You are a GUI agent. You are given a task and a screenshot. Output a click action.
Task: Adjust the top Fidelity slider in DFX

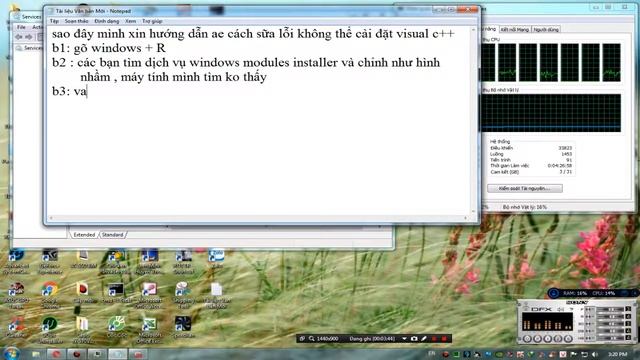[610, 310]
